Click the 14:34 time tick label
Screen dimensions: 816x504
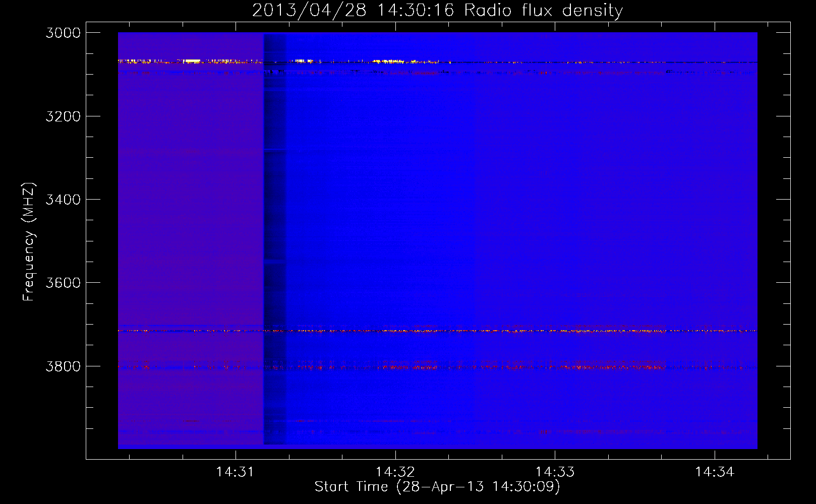coord(715,472)
